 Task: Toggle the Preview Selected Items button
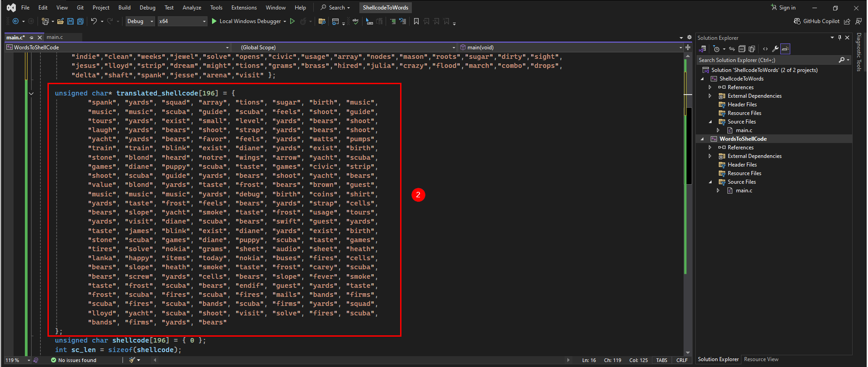click(x=785, y=49)
